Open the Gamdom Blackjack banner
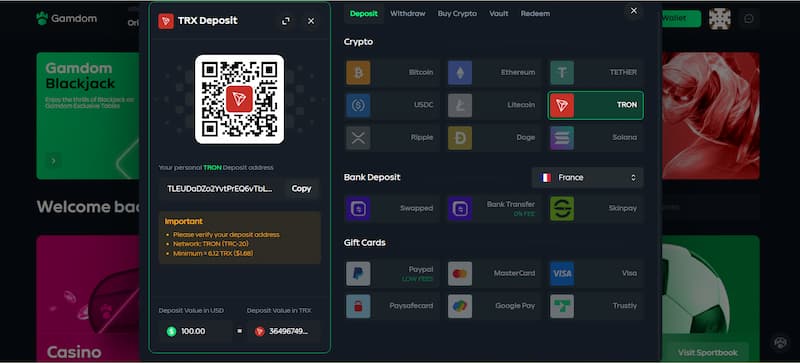Screen dimensions: 800x363 click(x=87, y=116)
